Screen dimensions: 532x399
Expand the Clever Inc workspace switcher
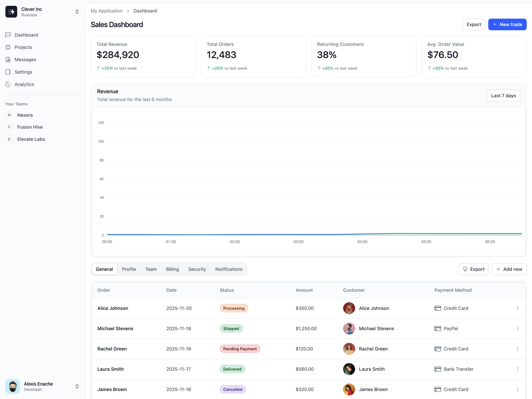tap(77, 11)
